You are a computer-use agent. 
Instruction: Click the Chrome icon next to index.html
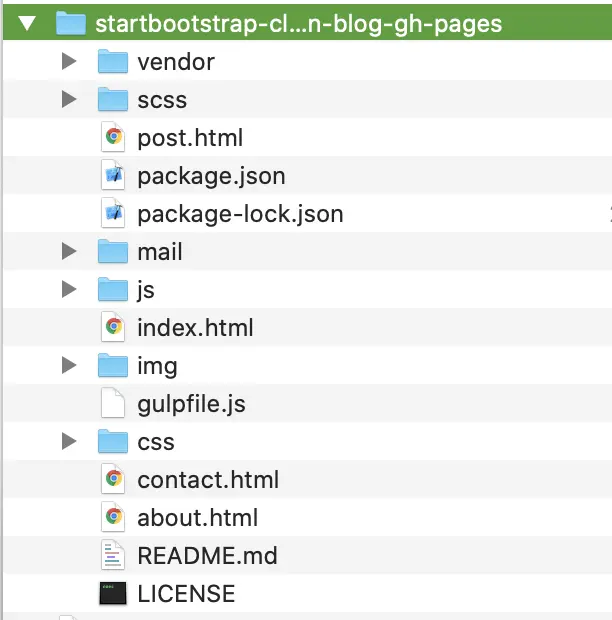[113, 327]
